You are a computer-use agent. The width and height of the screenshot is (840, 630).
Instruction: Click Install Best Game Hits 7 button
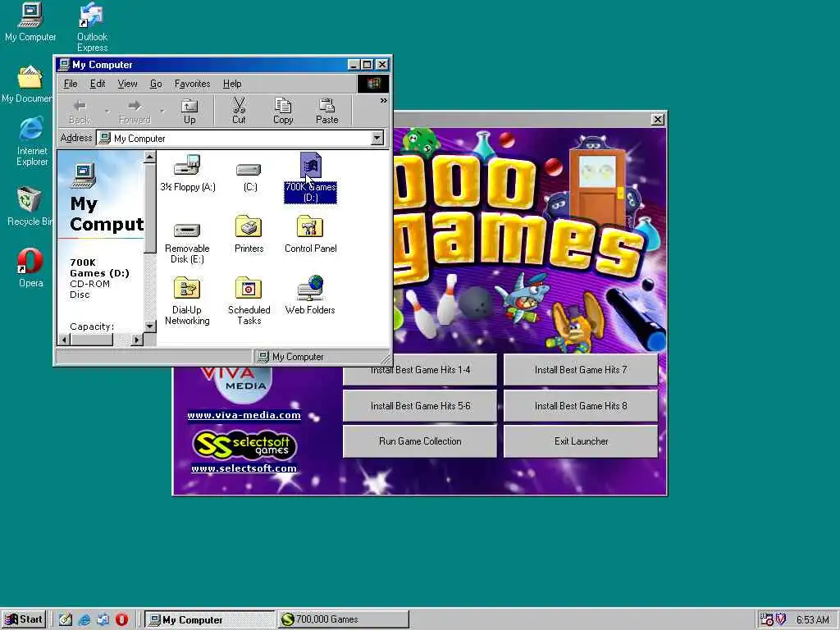(x=581, y=370)
